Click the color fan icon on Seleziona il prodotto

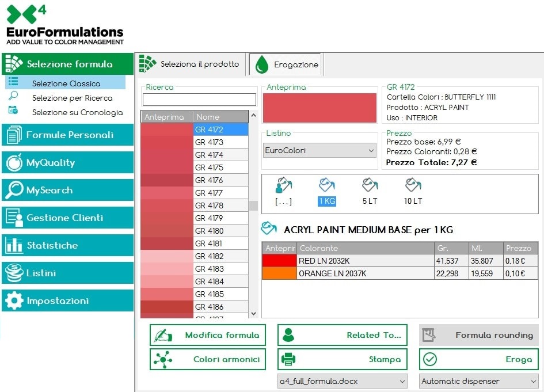[x=147, y=63]
